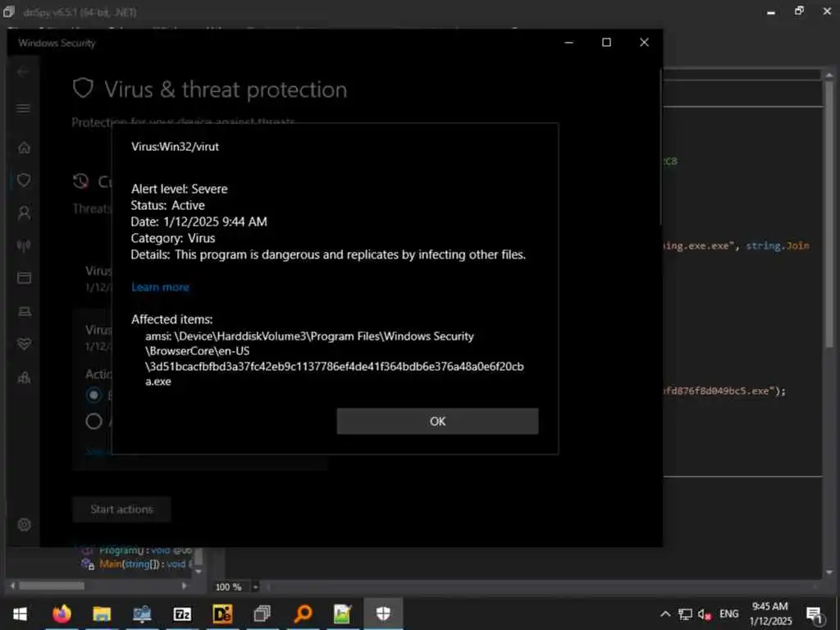Go back with Windows Security back arrow

click(22, 72)
